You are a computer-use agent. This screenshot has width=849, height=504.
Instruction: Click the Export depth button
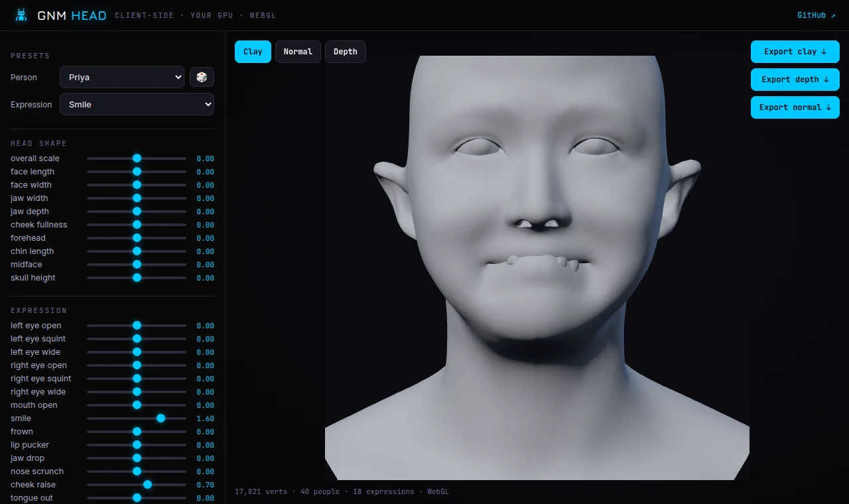point(795,80)
